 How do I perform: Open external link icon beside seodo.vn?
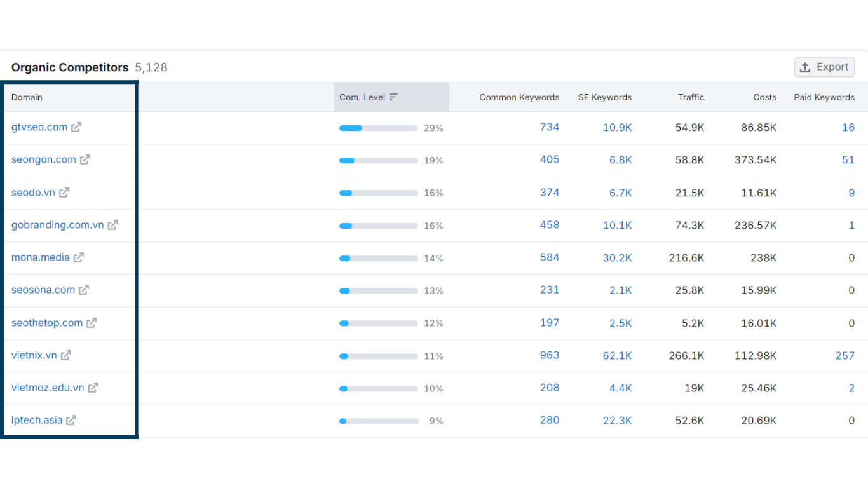pos(64,193)
